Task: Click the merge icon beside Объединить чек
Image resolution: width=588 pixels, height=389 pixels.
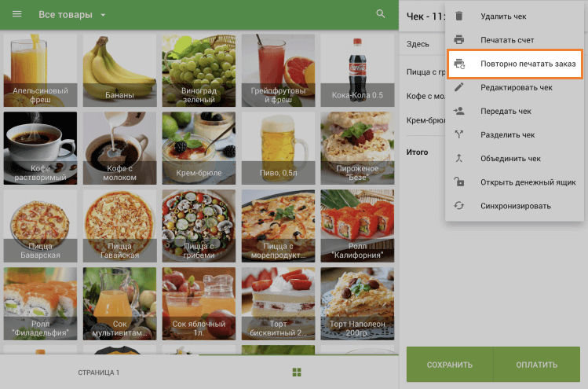Action: tap(459, 158)
